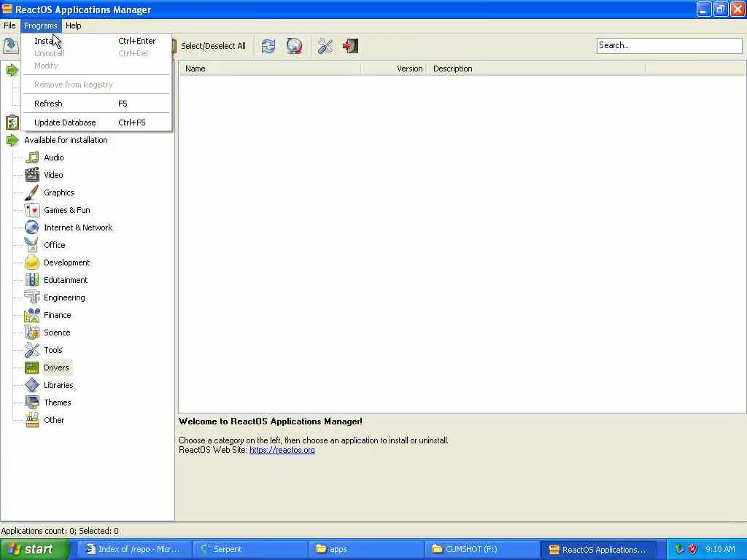Screen dimensions: 747x560
Task: Click the Finance category icon
Action: [x=32, y=315]
